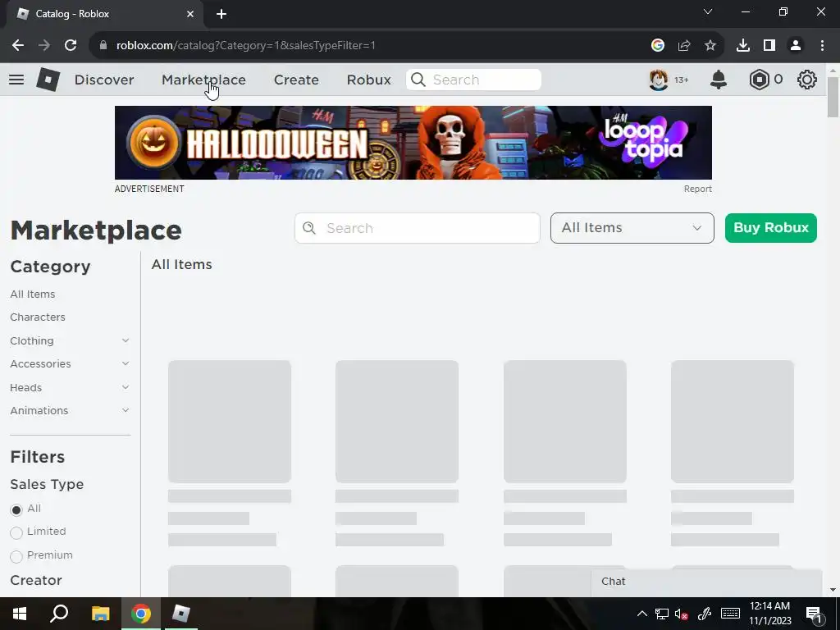Click the Robux balance icon

tap(759, 80)
